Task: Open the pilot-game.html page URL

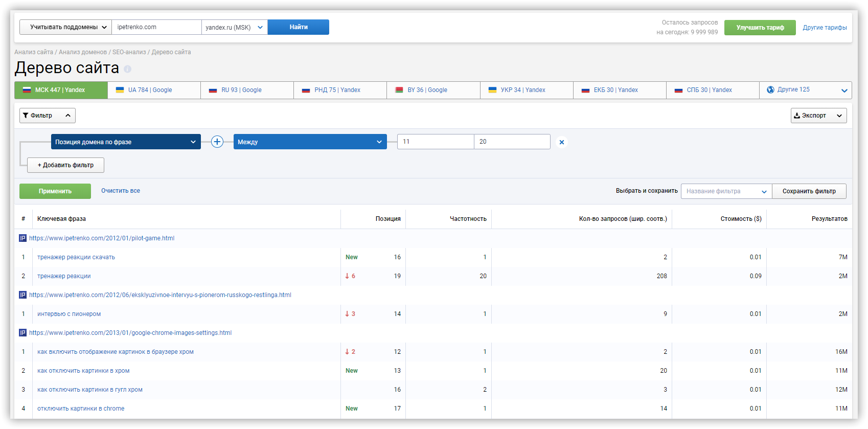Action: point(102,238)
